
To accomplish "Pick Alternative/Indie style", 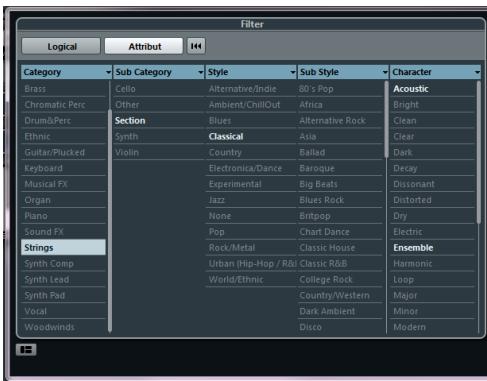I will 251,89.
